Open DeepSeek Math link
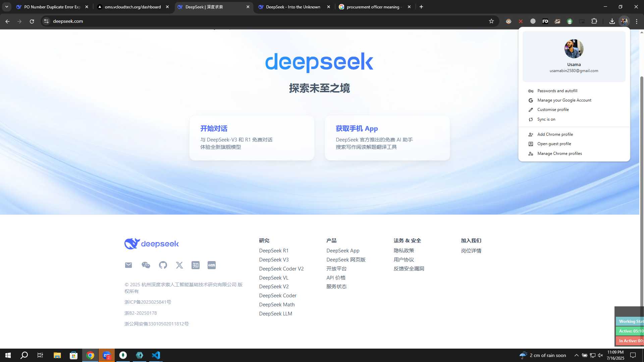 [x=277, y=305]
